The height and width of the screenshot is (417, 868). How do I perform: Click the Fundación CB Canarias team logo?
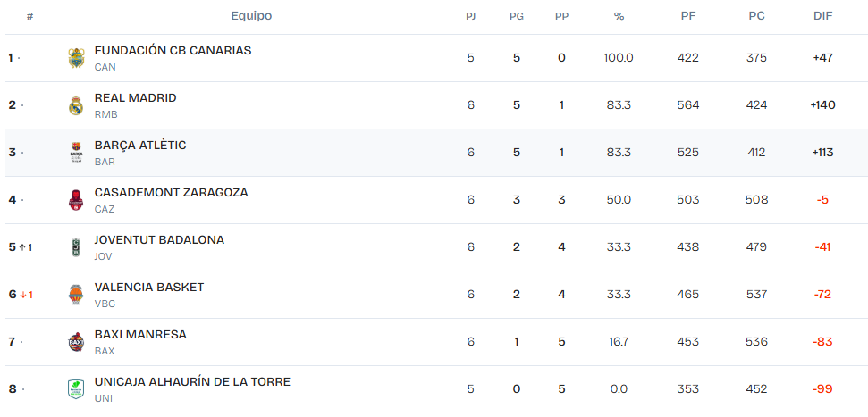[x=76, y=58]
